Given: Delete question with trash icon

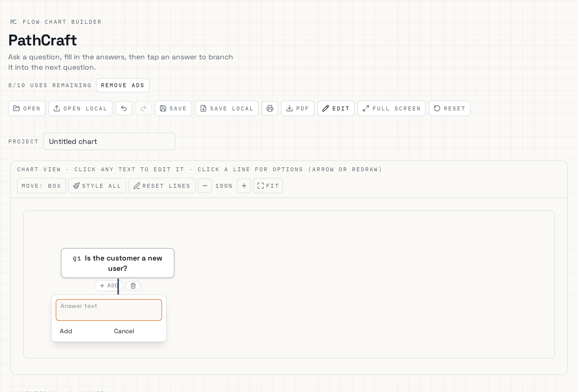Looking at the screenshot, I should [133, 286].
